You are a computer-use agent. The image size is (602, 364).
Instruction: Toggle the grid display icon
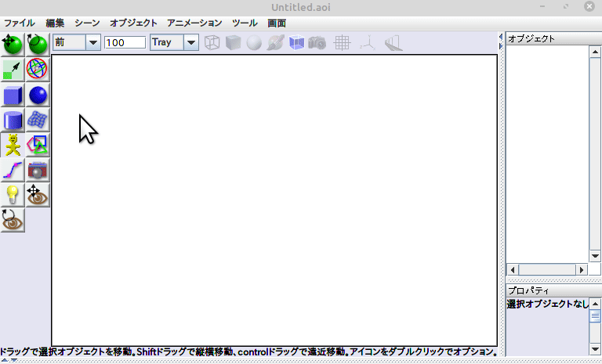(x=342, y=42)
